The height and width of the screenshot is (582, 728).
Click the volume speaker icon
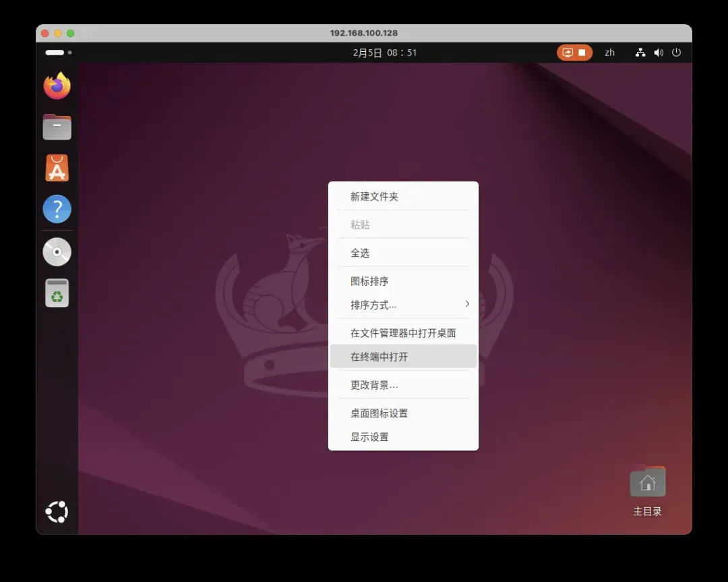click(659, 53)
